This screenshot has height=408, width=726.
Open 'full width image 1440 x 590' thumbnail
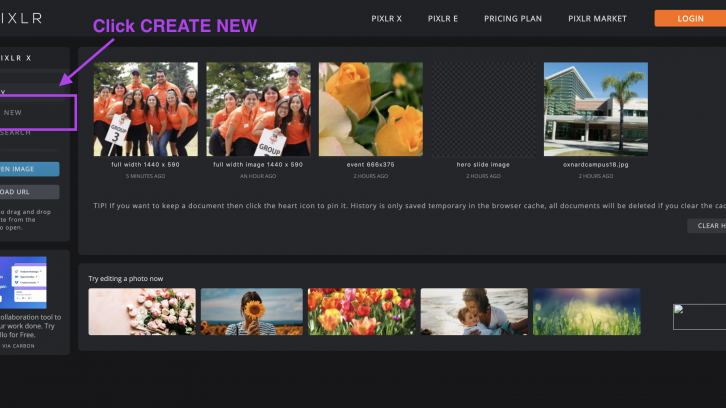258,109
